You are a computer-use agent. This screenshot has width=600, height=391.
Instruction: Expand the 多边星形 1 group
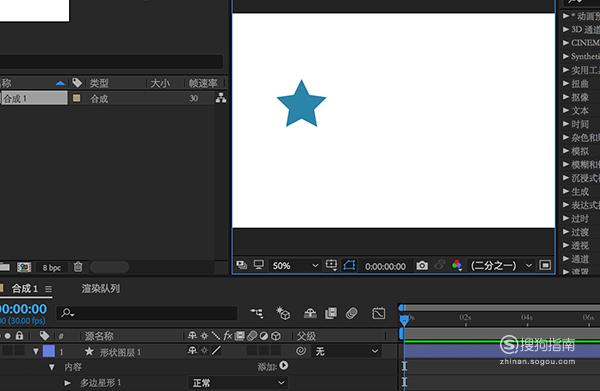point(67,383)
